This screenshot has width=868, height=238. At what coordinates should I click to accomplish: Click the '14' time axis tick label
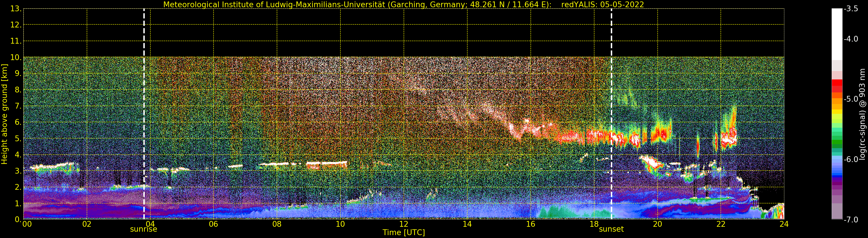click(467, 224)
